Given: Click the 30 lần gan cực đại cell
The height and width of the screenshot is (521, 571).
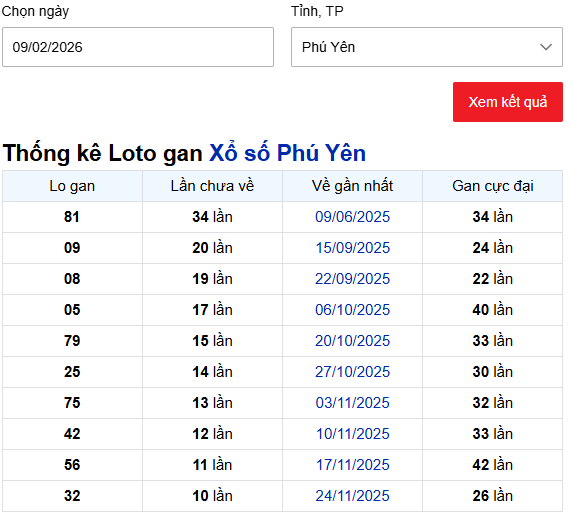Looking at the screenshot, I should tap(493, 372).
